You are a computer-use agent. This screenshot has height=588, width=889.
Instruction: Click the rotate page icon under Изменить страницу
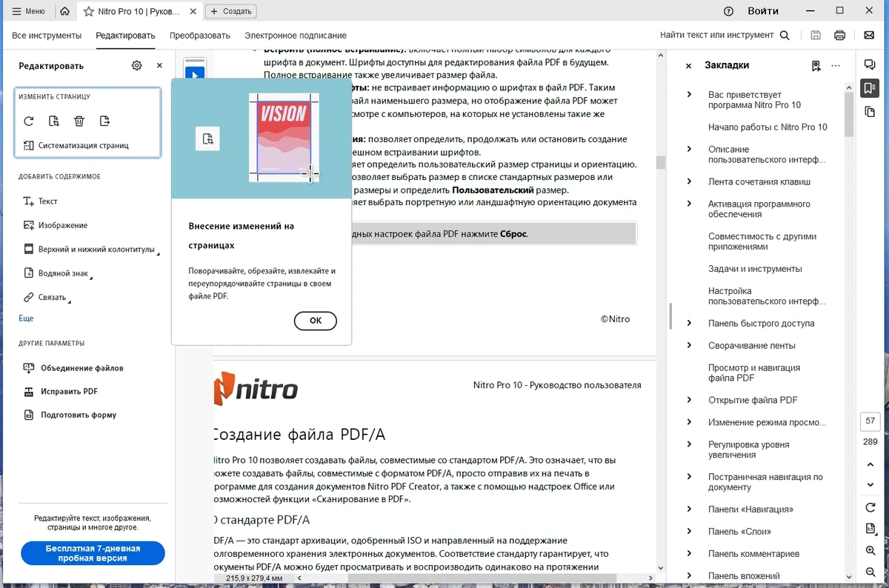(x=29, y=121)
